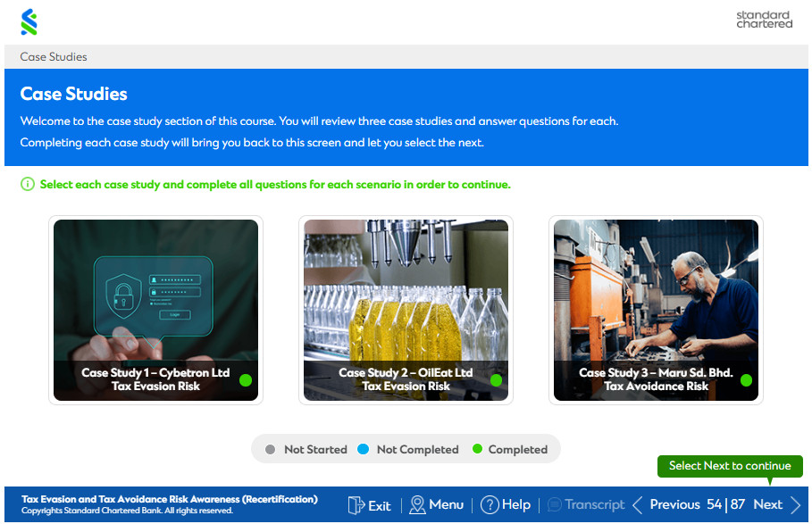
Task: Click the Exit button label
Action: point(380,506)
